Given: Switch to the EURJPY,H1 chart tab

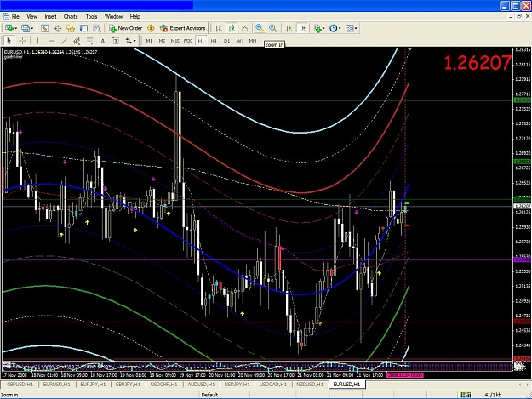Looking at the screenshot, I should (x=93, y=385).
